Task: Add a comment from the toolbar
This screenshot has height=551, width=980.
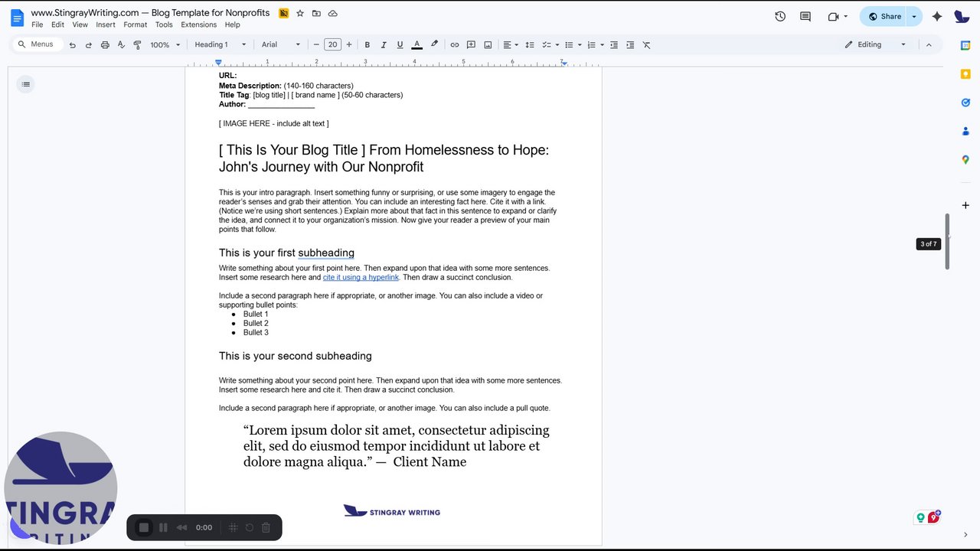Action: (471, 45)
